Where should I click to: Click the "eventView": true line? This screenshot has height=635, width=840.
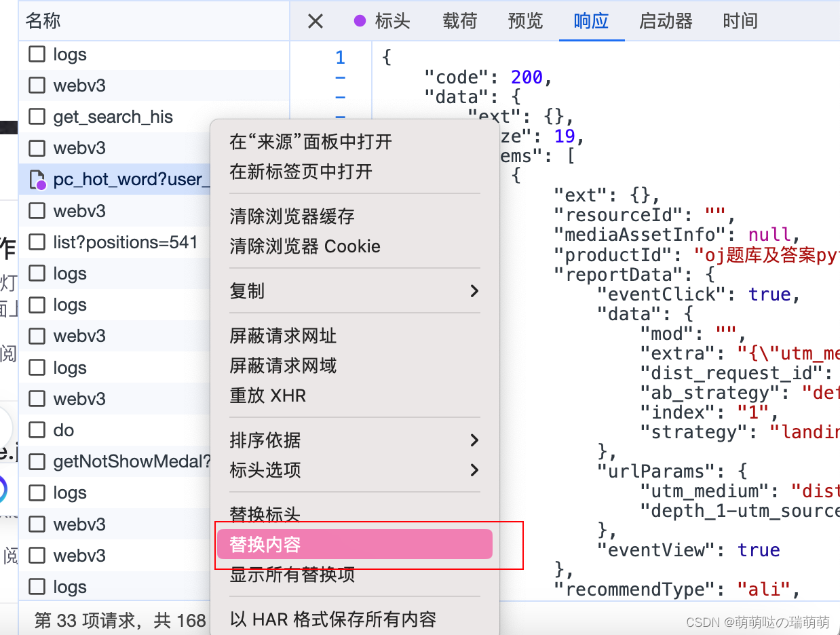pyautogui.click(x=689, y=550)
